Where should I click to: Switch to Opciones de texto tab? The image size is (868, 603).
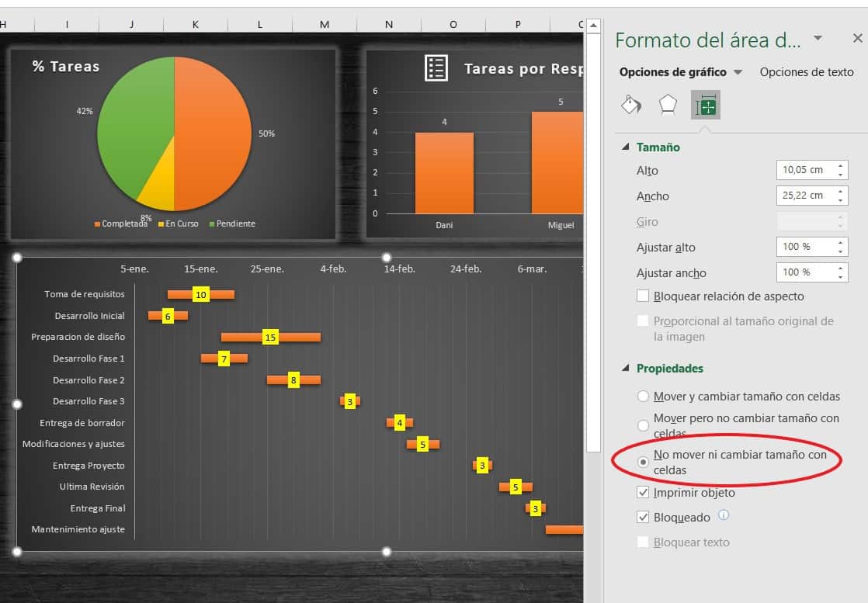coord(807,72)
